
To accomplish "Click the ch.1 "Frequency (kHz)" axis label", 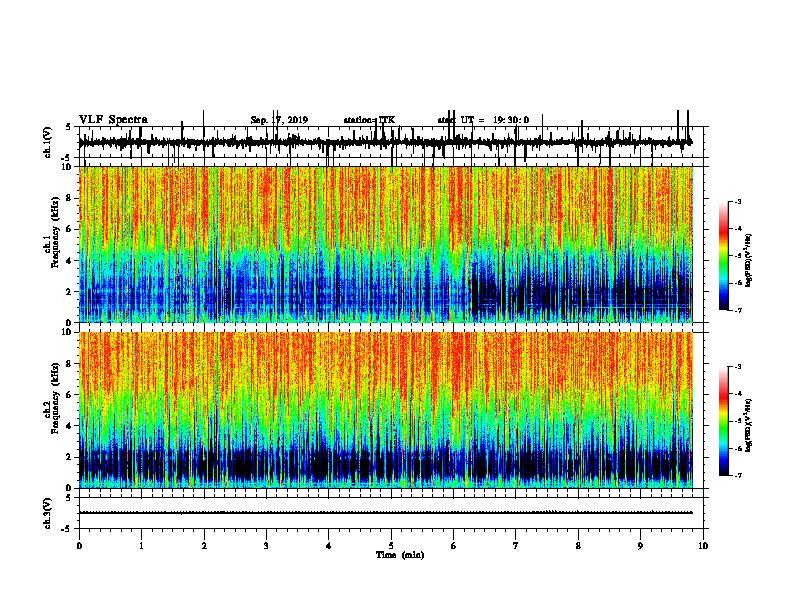I will coord(55,232).
